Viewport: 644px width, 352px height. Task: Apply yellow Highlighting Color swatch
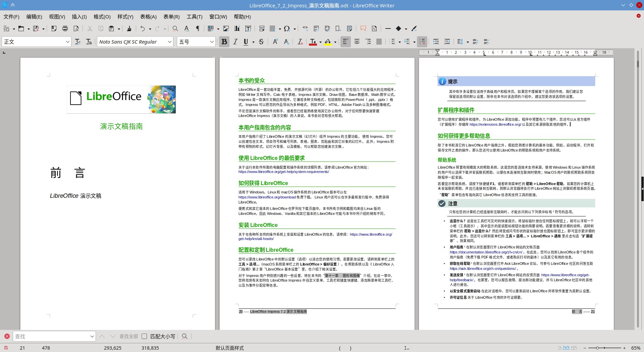pos(328,42)
